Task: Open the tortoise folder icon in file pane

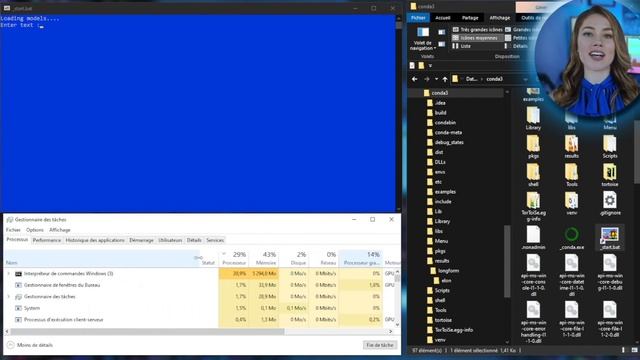Action: pos(609,172)
